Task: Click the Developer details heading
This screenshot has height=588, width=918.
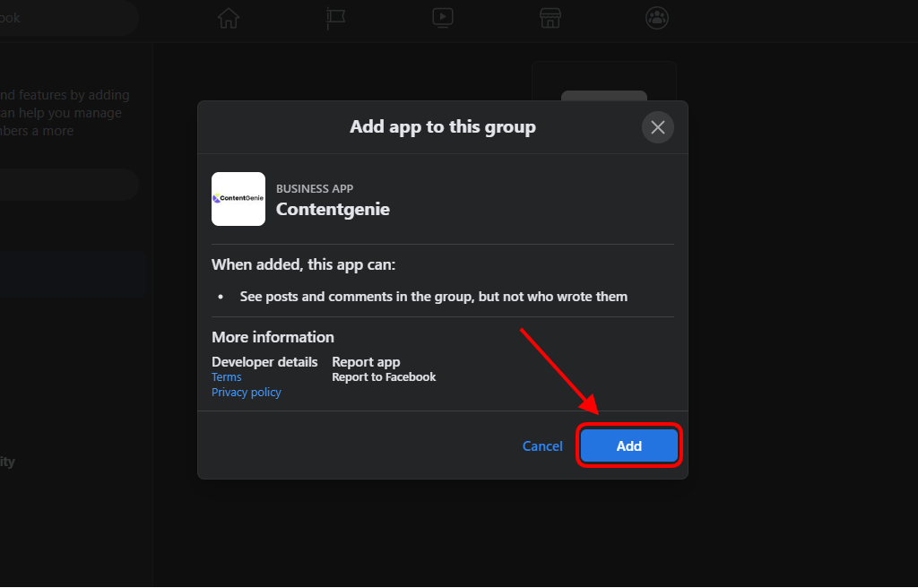Action: pos(264,362)
